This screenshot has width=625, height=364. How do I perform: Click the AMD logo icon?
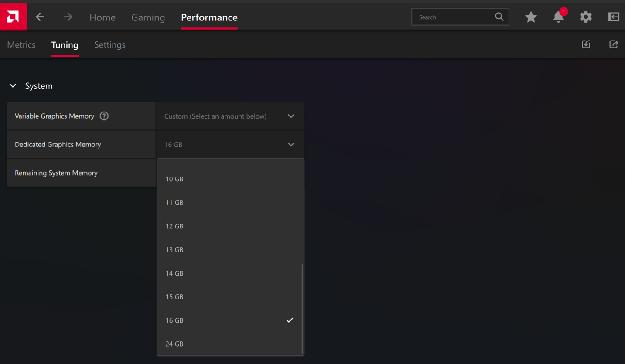13,17
